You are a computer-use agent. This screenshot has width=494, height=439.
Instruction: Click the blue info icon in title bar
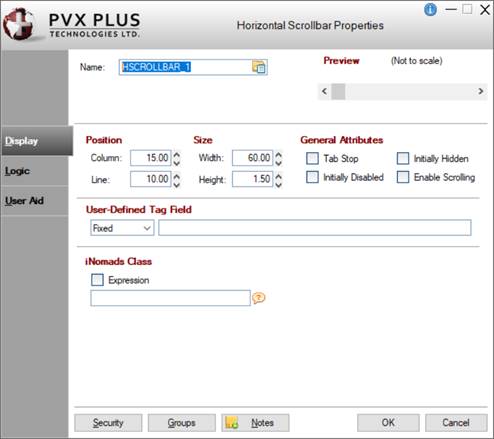tap(430, 9)
